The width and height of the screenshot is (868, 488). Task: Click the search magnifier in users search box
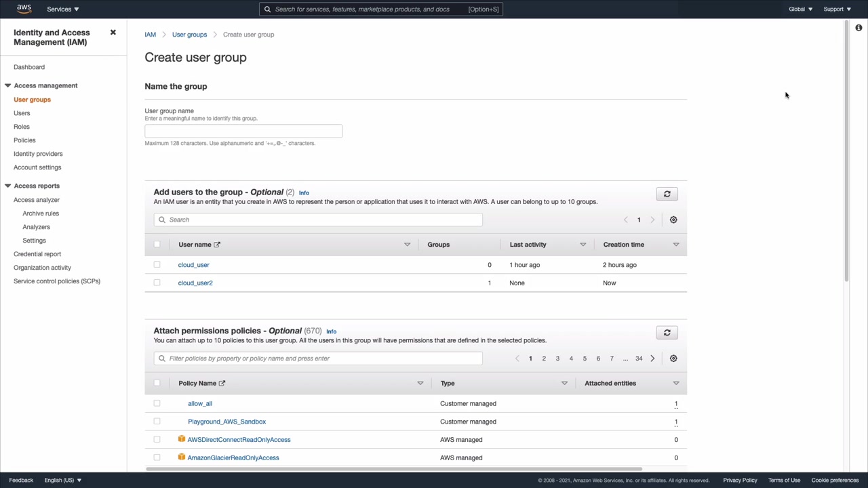[x=162, y=220]
